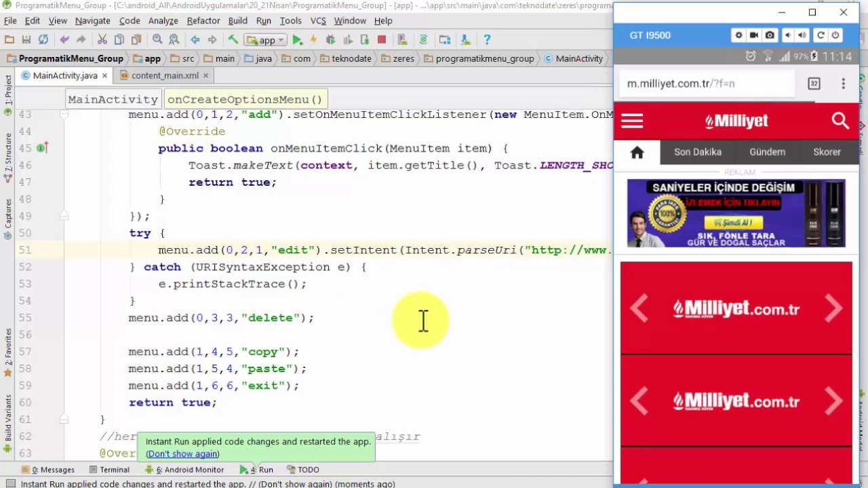Open the Terminal tool window

coord(108,470)
